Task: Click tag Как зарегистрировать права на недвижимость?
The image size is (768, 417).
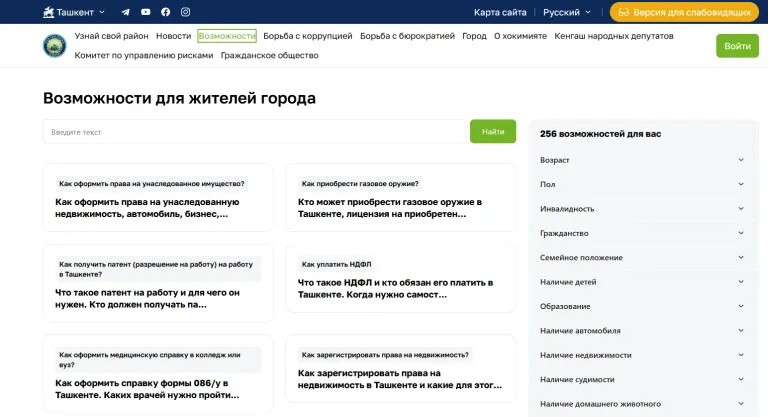Action: pos(385,355)
